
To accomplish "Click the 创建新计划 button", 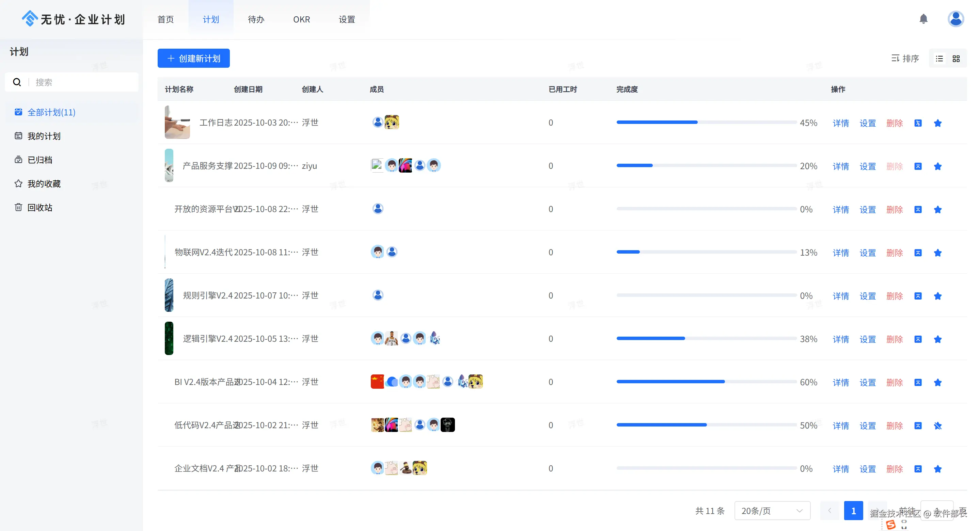I will tap(194, 58).
